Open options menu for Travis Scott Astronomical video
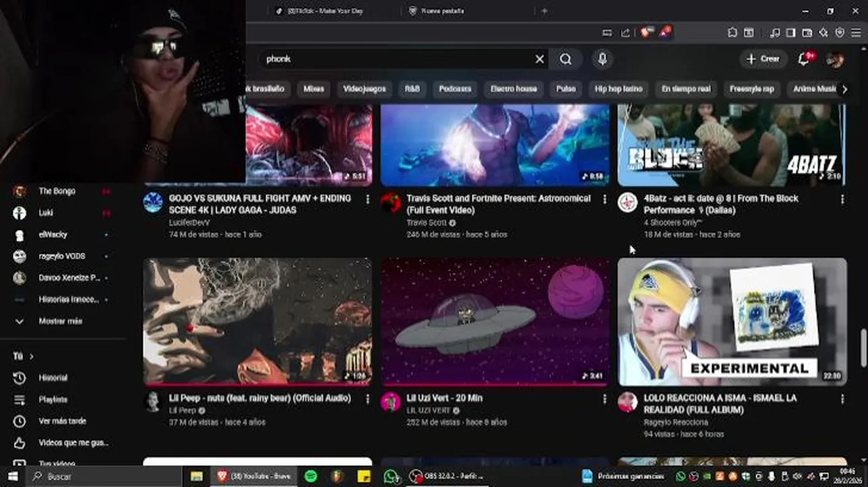The width and height of the screenshot is (868, 487). [x=605, y=200]
